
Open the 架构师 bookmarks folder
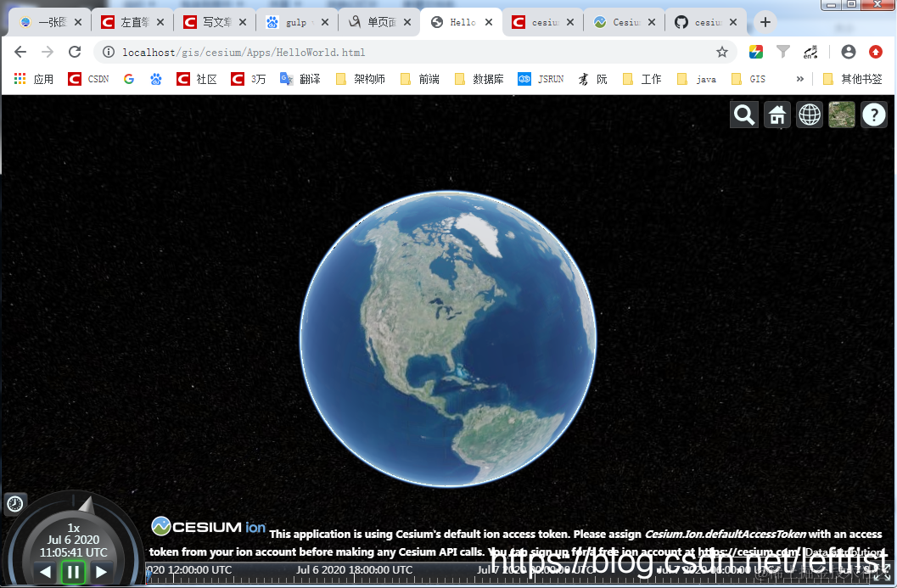click(x=361, y=79)
